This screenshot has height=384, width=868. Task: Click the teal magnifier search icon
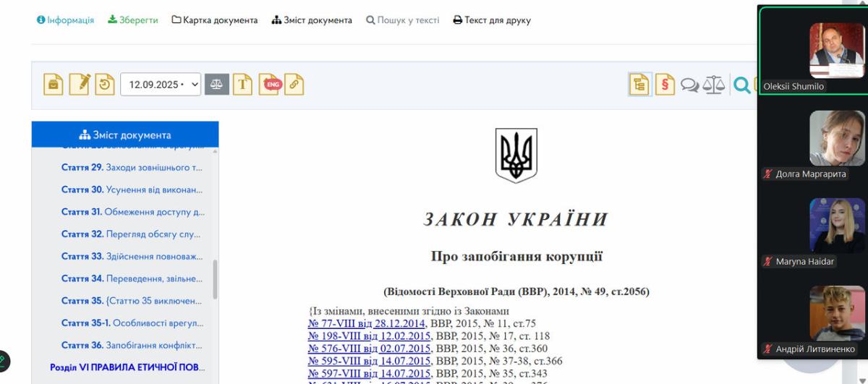(742, 85)
